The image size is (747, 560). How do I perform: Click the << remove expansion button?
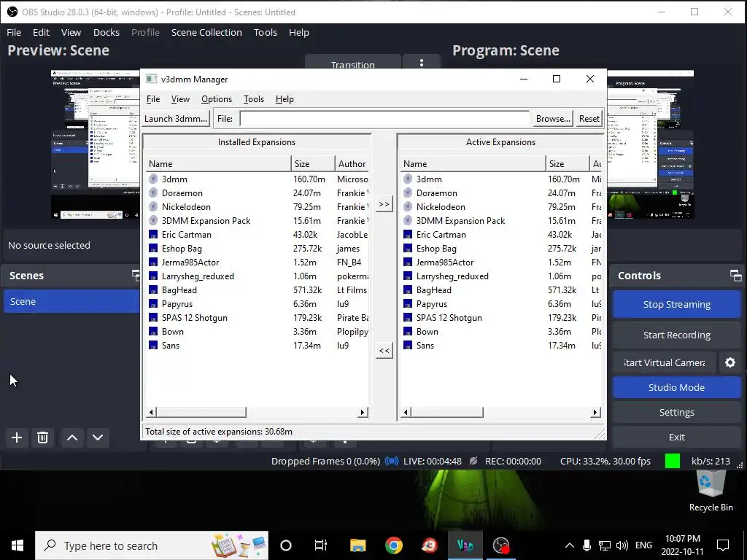384,351
